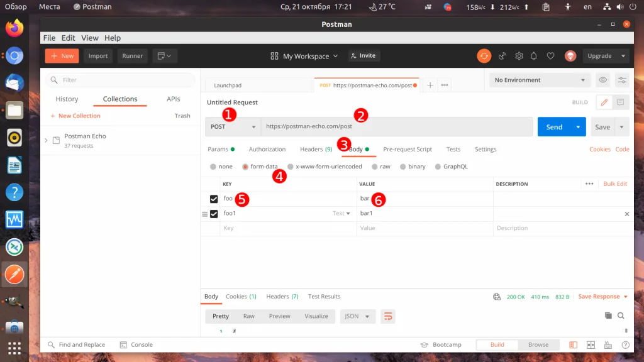This screenshot has width=644, height=362.
Task: Open the No Environment dropdown
Action: pos(540,80)
